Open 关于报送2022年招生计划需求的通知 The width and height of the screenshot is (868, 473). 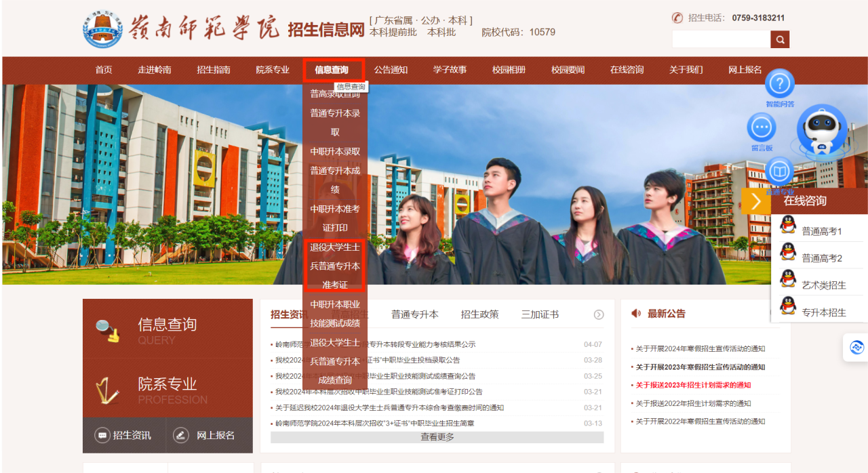[x=693, y=404]
